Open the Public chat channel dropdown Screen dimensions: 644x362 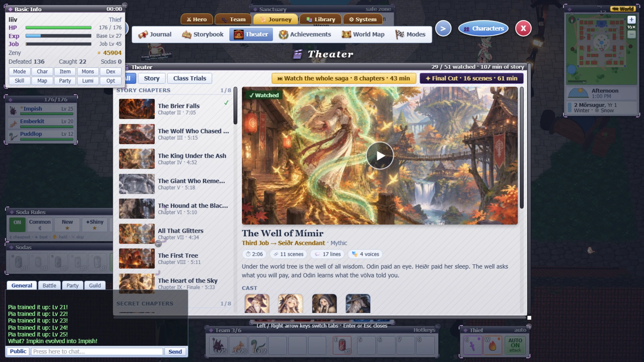tap(18, 351)
